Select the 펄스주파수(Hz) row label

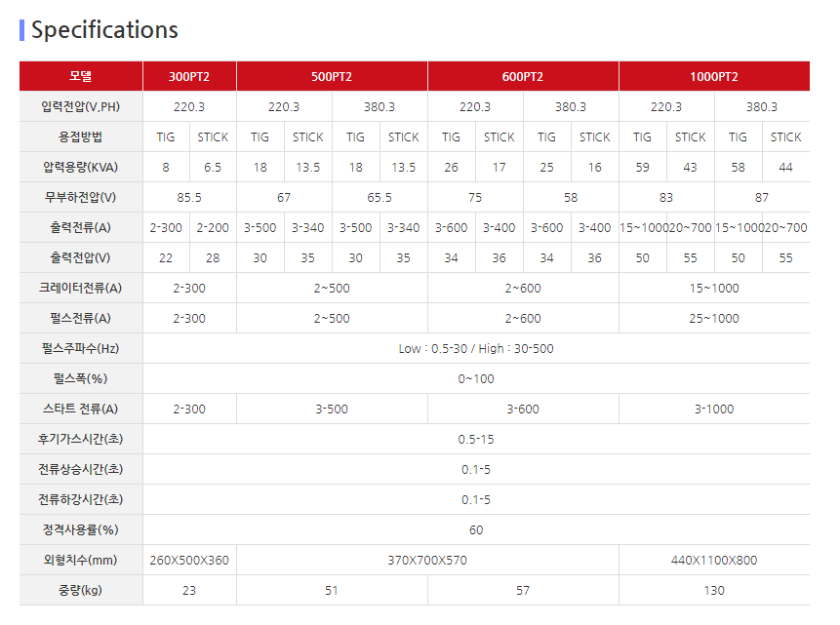coord(81,349)
